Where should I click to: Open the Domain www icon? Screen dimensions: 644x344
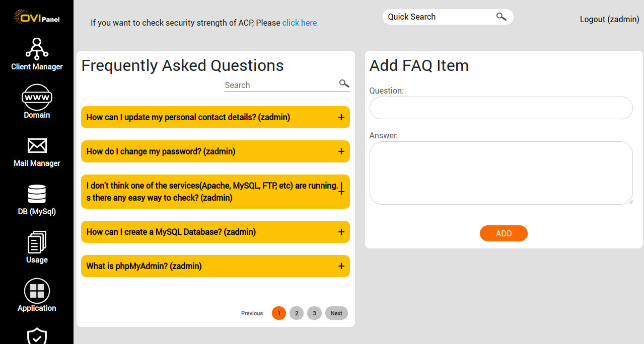point(37,97)
